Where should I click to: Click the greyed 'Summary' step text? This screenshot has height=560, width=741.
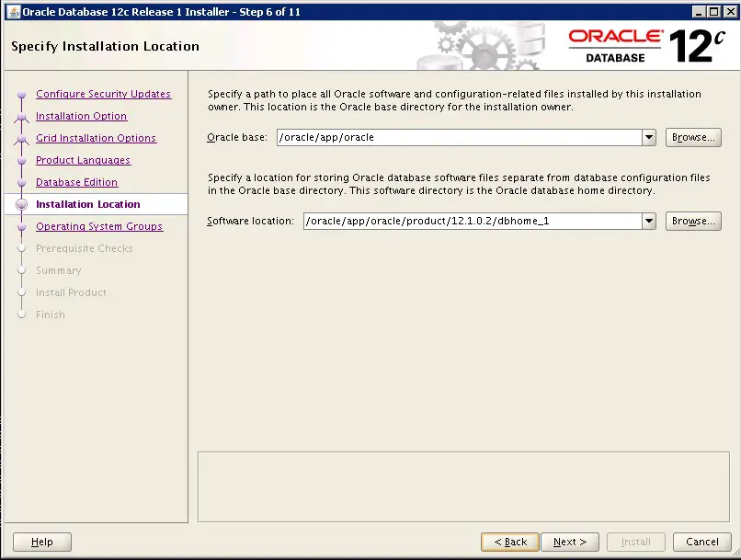point(59,270)
